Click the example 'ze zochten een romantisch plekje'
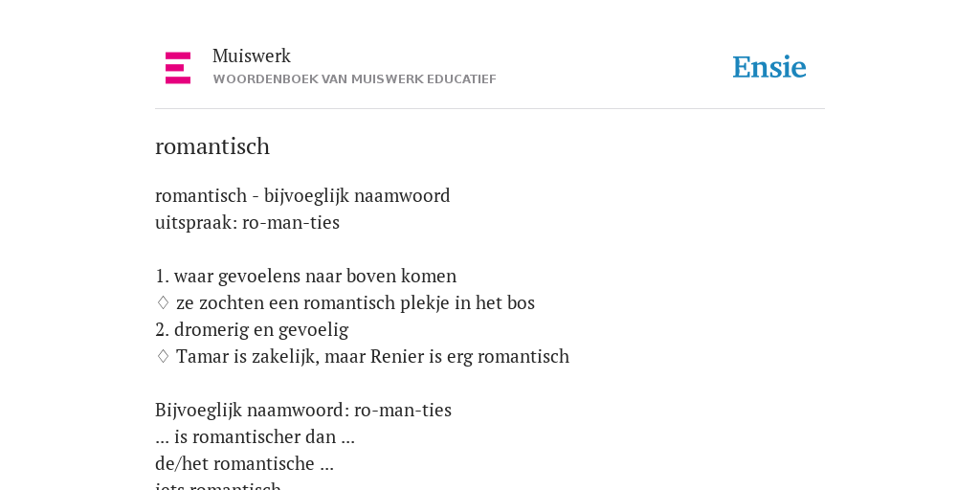The height and width of the screenshot is (490, 980). point(356,302)
